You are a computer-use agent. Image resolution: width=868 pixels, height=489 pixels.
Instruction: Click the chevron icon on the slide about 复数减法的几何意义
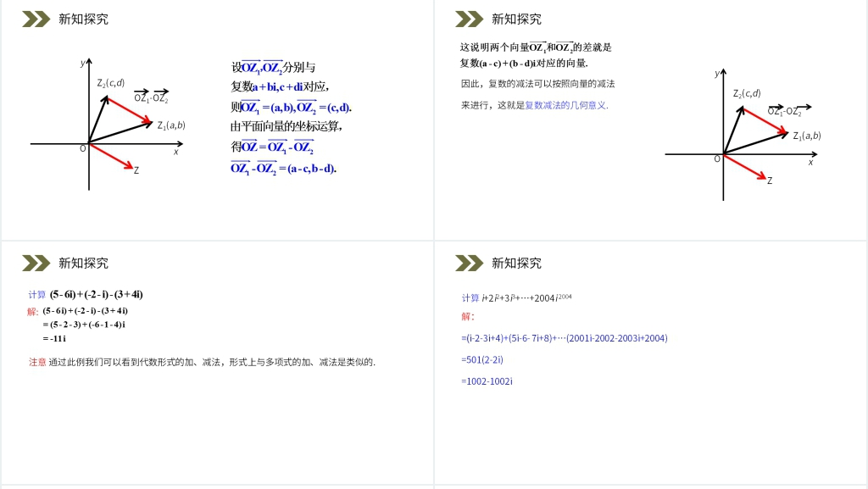(x=470, y=19)
